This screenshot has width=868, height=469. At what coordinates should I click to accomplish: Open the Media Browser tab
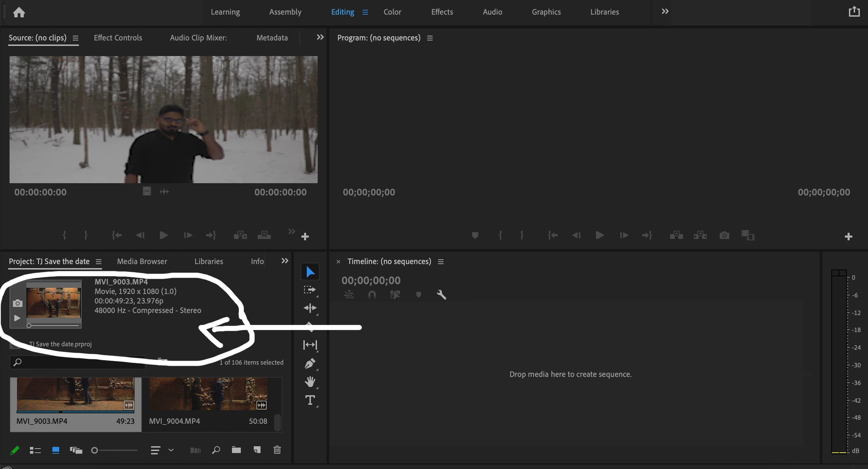pyautogui.click(x=142, y=261)
